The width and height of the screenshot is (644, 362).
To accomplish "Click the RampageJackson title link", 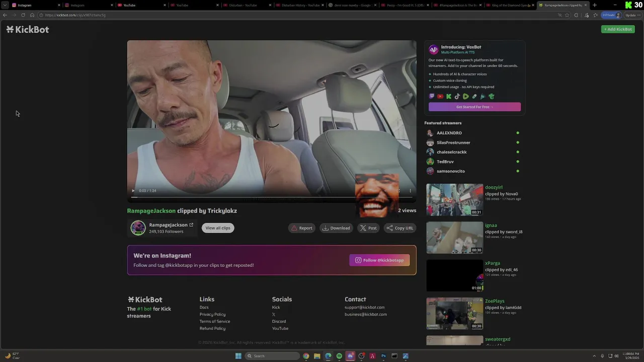I will pos(151,211).
